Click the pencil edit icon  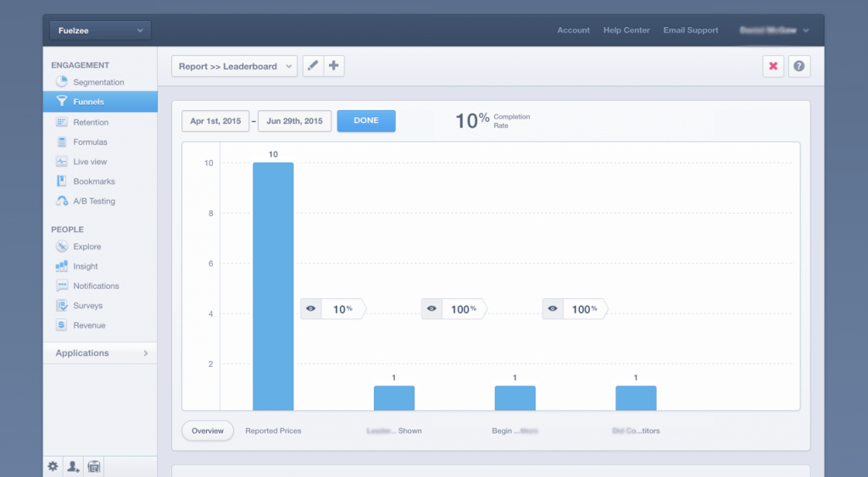click(313, 66)
